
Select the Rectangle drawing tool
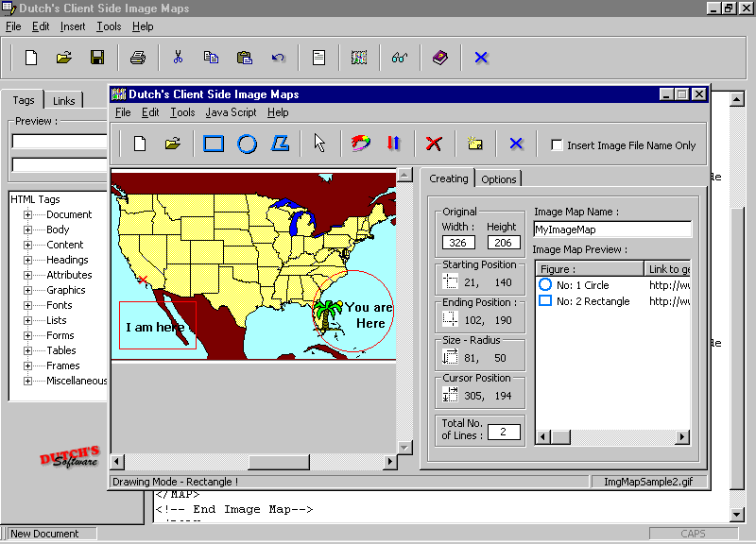[214, 144]
